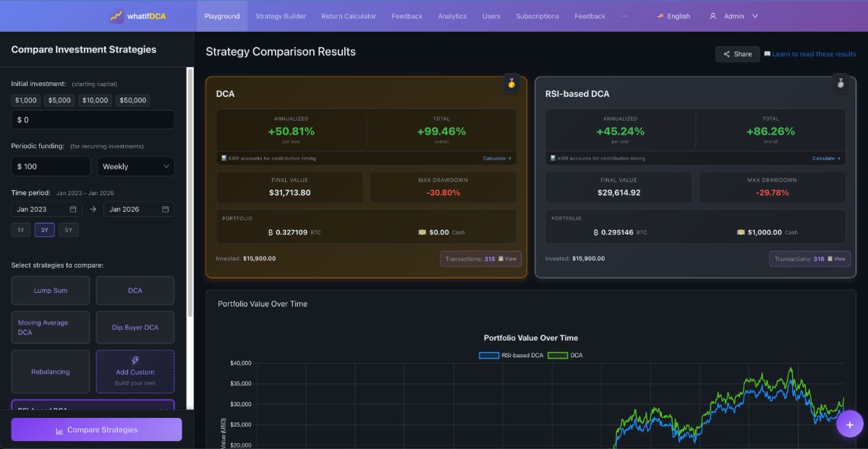Click the gold medal icon on DCA card
The height and width of the screenshot is (449, 868).
pyautogui.click(x=511, y=83)
